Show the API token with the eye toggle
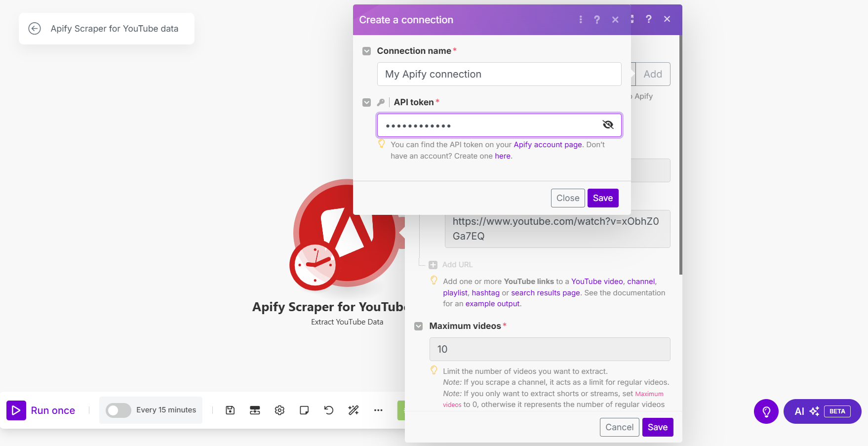Image resolution: width=868 pixels, height=446 pixels. (608, 124)
